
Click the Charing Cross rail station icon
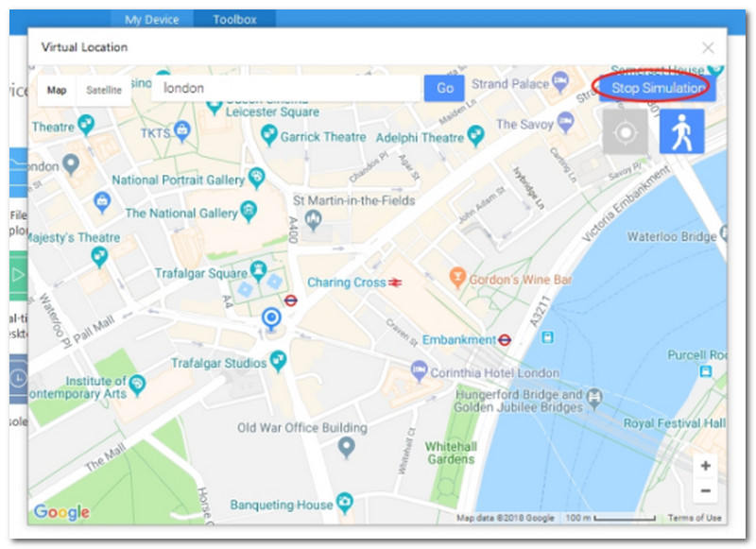coord(396,283)
